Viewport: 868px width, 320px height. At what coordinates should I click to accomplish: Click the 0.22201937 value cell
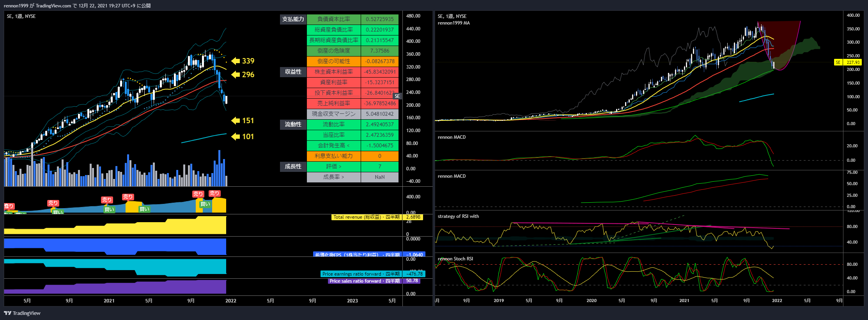380,30
